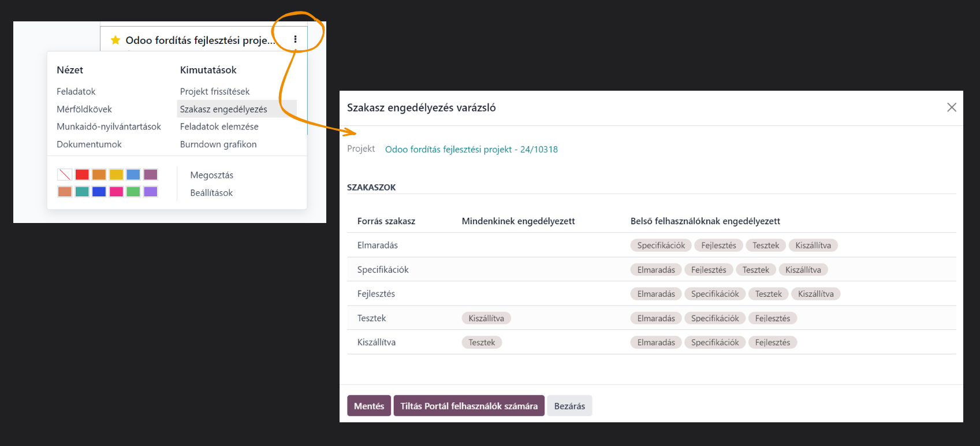Click Megosztás in the project menu
This screenshot has width=980, height=446.
click(x=212, y=175)
